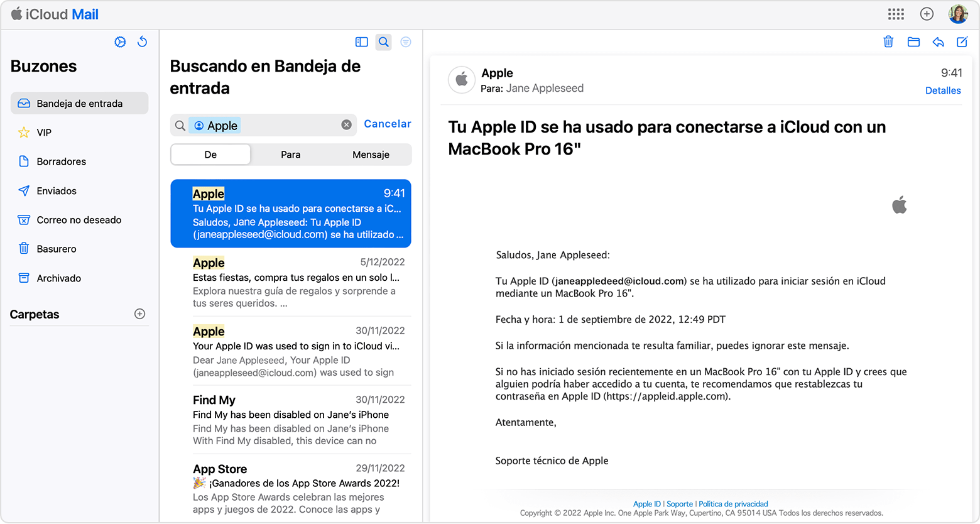Add a new folder next to Carpetas
980x524 pixels.
[140, 314]
